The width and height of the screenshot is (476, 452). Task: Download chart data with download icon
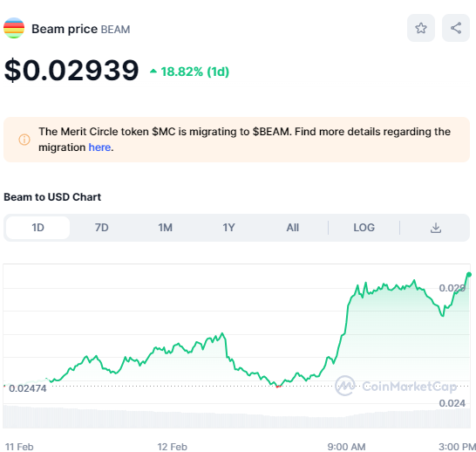436,228
